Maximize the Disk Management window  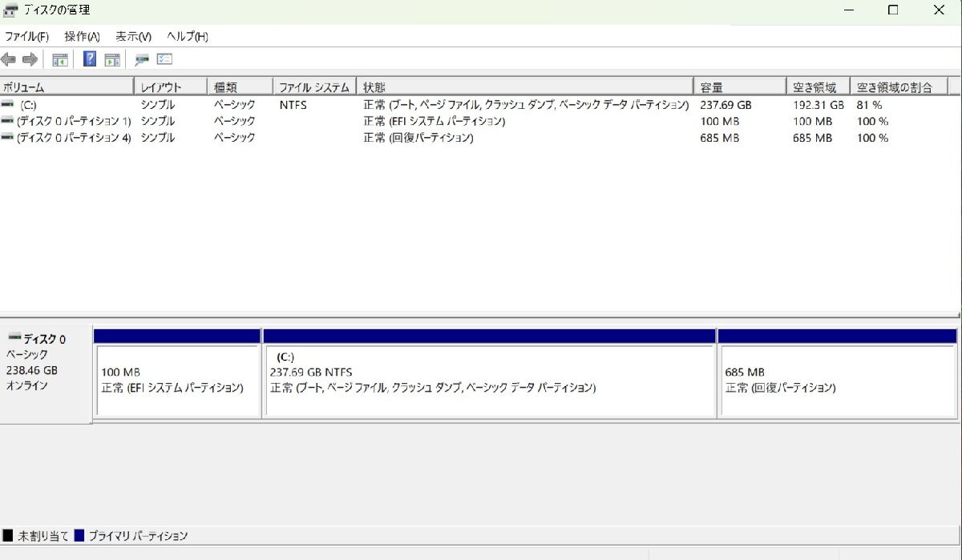pyautogui.click(x=892, y=10)
